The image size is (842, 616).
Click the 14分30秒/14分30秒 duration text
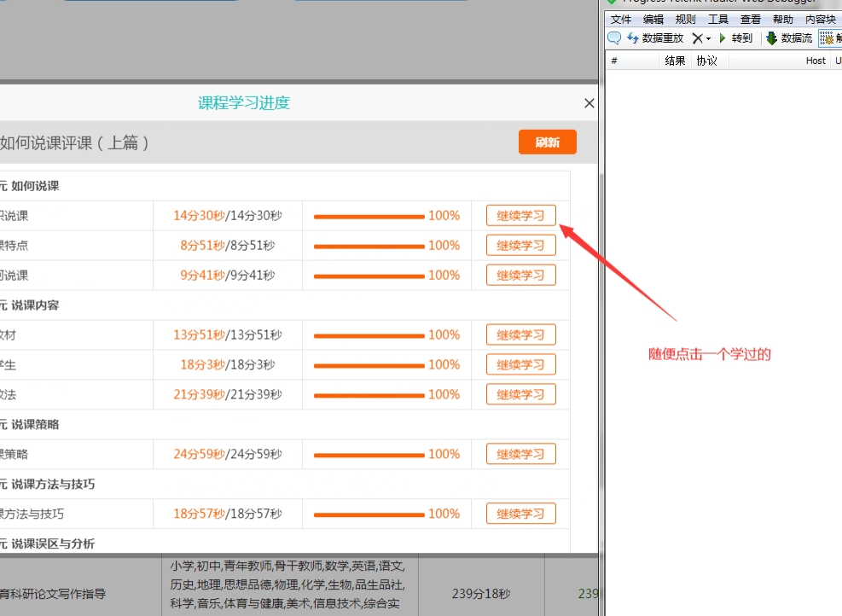pyautogui.click(x=228, y=215)
